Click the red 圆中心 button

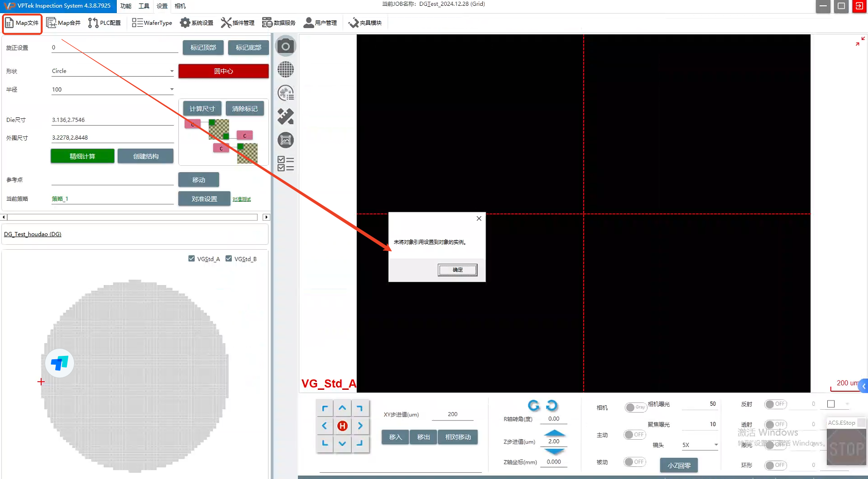(x=223, y=71)
